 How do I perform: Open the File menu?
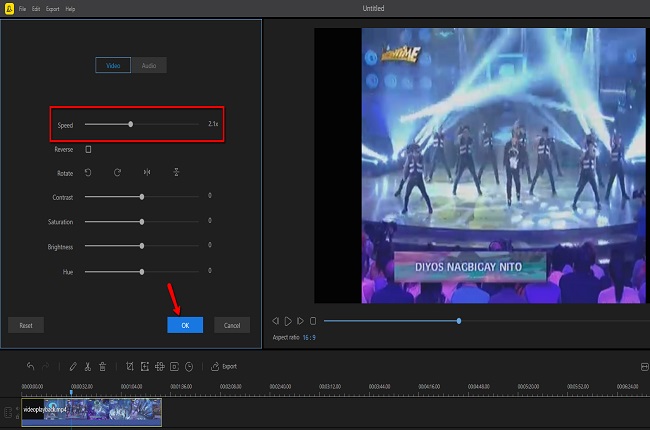[x=22, y=8]
